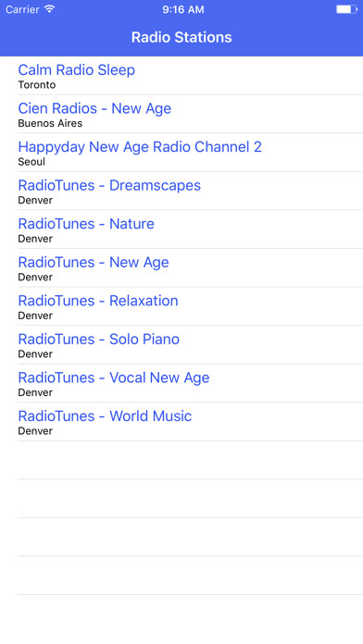Open Cien Radios - New Age station
The height and width of the screenshot is (644, 363).
pos(181,114)
